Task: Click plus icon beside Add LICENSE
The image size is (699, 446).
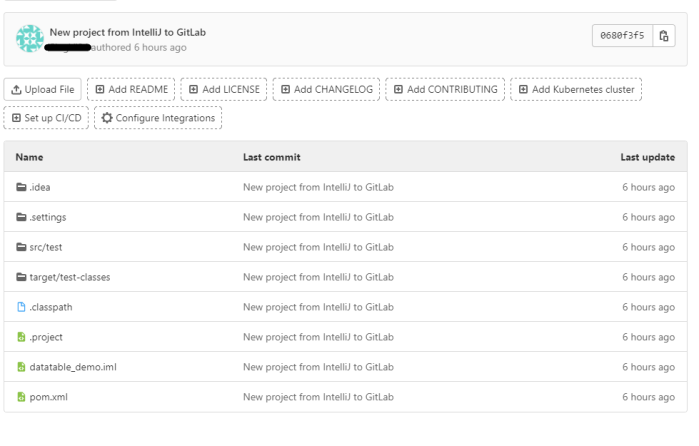Action: coord(193,89)
